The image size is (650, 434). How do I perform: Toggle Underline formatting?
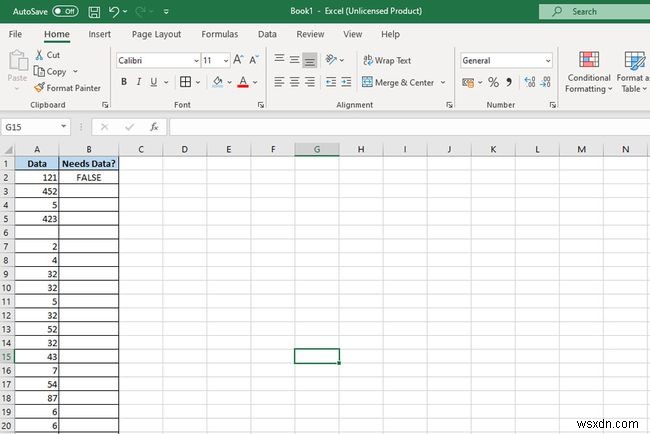point(154,82)
